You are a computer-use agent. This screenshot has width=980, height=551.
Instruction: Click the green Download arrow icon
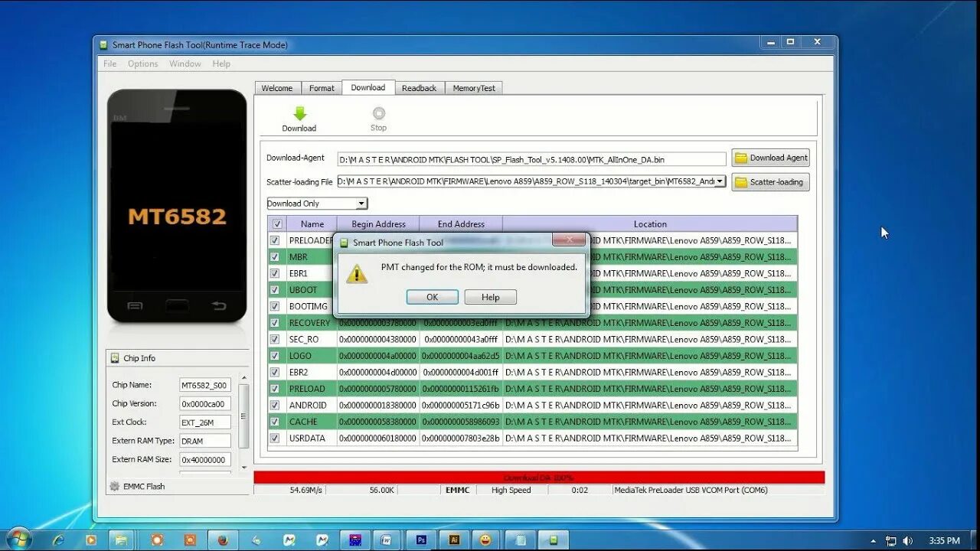pyautogui.click(x=299, y=113)
